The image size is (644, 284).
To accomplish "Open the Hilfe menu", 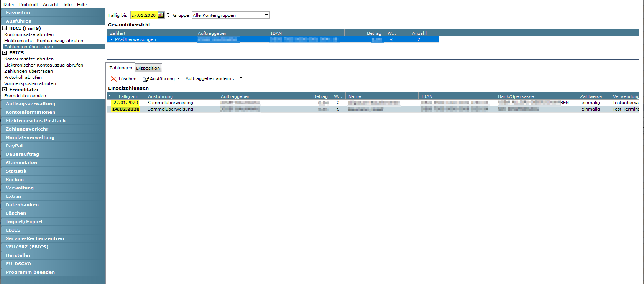I will pos(82,5).
